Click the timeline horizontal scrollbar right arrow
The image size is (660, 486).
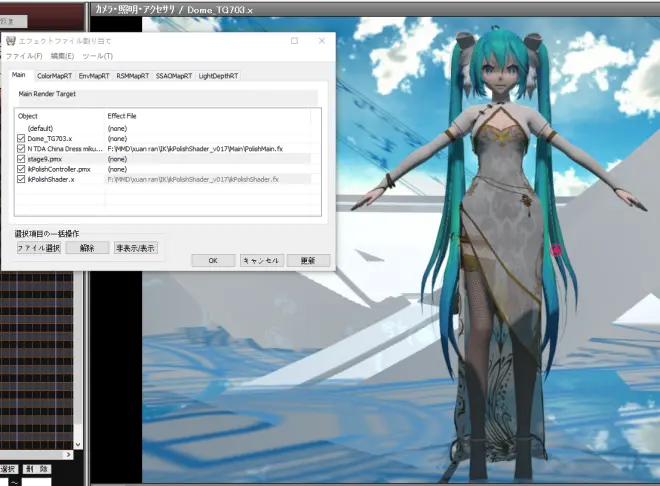pos(69,454)
